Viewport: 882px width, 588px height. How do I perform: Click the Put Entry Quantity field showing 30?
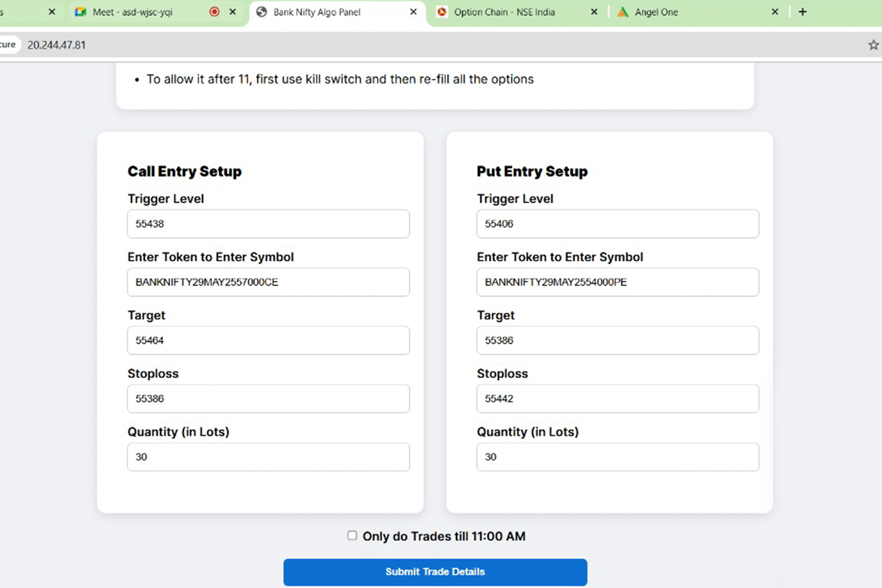(x=617, y=457)
